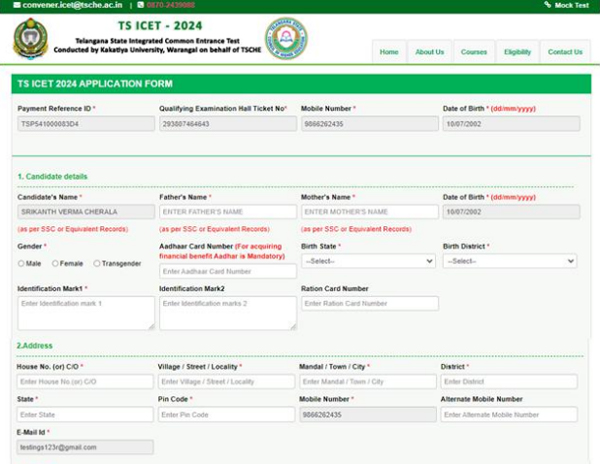600x464 pixels.
Task: Click the TSCHE council round logo
Action: [286, 38]
